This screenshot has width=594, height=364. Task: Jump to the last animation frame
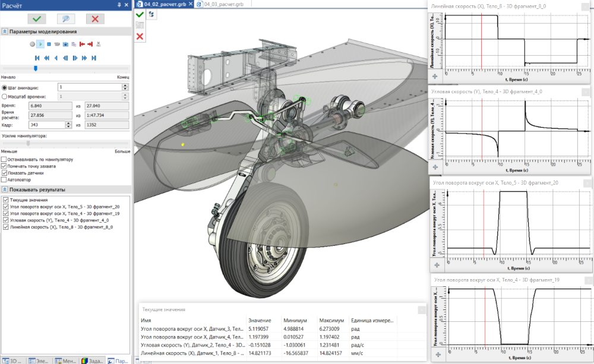click(x=93, y=58)
